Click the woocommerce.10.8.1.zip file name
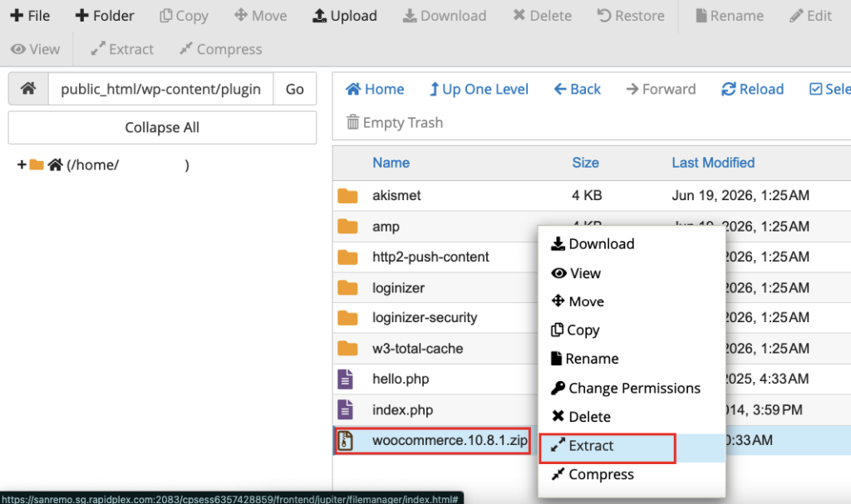Image resolution: width=851 pixels, height=504 pixels. pos(450,440)
